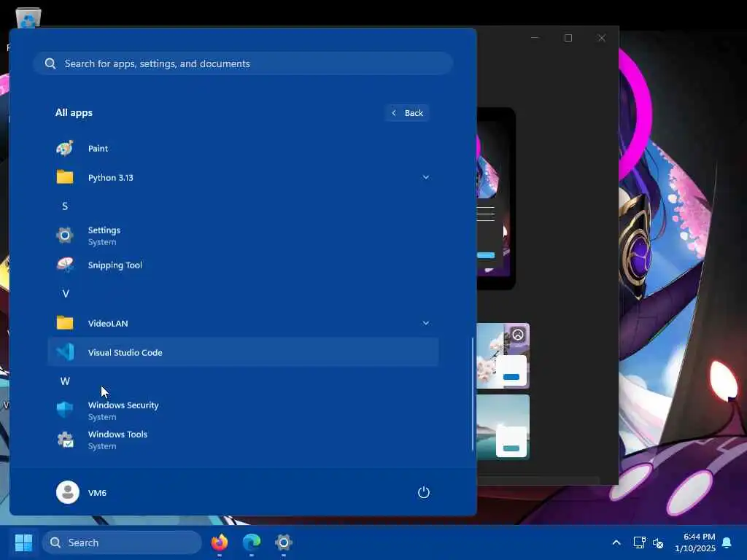The image size is (747, 560).
Task: Click the Snipping Tool label text
Action: (115, 265)
